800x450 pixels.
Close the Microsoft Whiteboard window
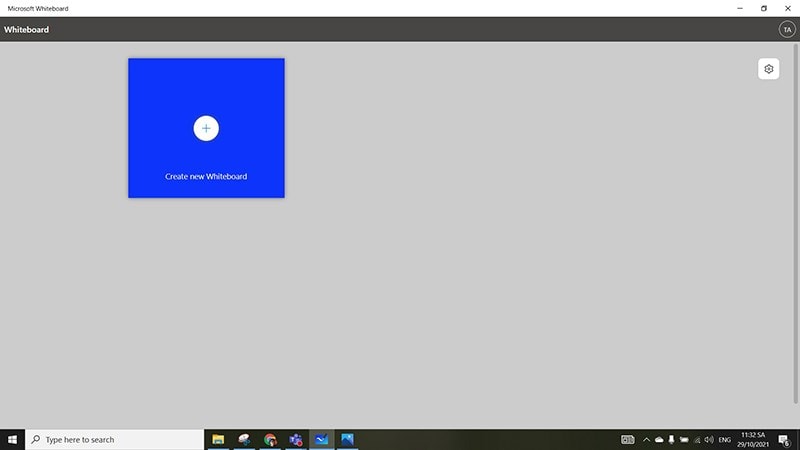[788, 8]
